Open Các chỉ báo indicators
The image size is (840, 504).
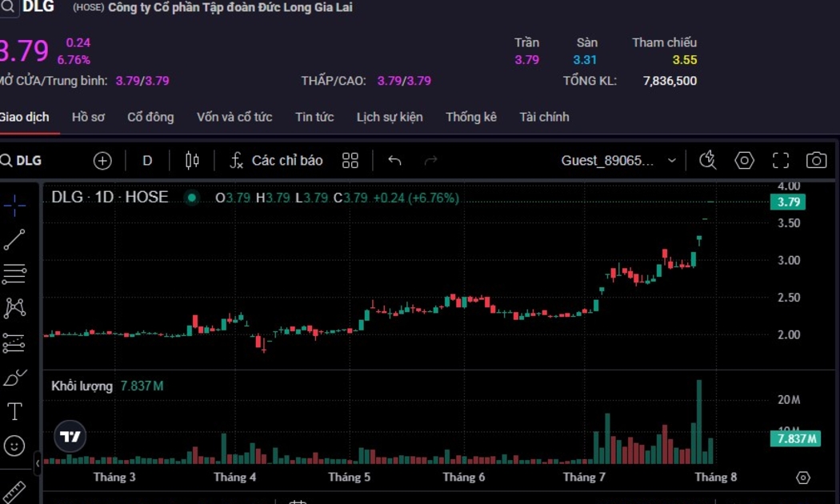point(276,161)
